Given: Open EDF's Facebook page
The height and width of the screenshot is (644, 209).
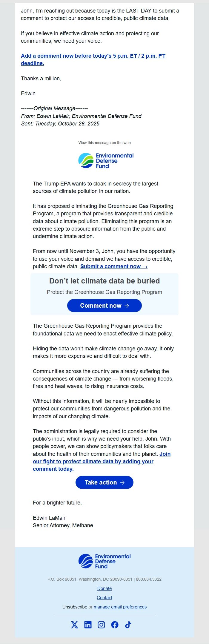Looking at the screenshot, I should 115,625.
